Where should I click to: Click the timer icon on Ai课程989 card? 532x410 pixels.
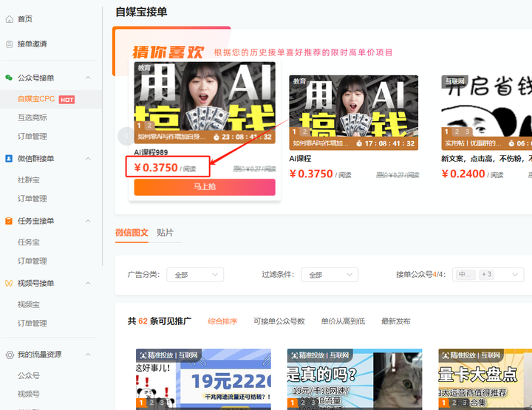pos(216,137)
